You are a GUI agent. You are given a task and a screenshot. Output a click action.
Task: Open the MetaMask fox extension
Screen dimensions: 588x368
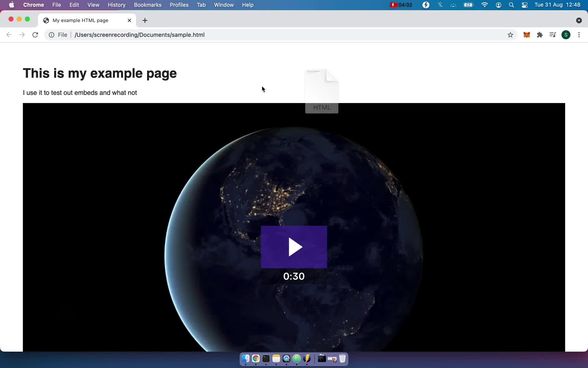[526, 35]
